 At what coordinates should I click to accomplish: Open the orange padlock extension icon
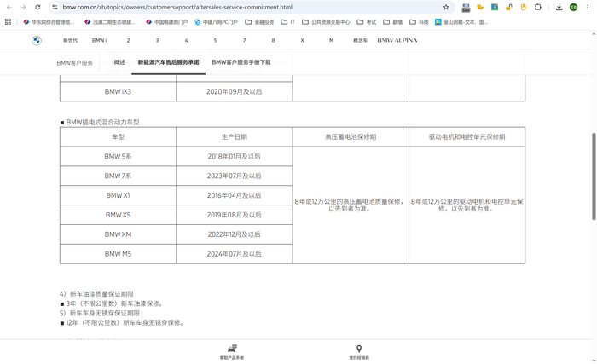[508, 7]
